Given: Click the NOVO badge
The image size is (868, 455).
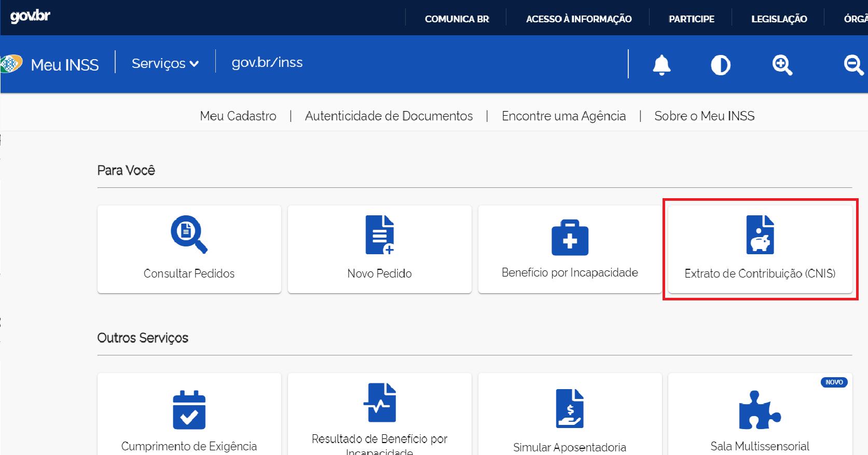Looking at the screenshot, I should pyautogui.click(x=834, y=382).
